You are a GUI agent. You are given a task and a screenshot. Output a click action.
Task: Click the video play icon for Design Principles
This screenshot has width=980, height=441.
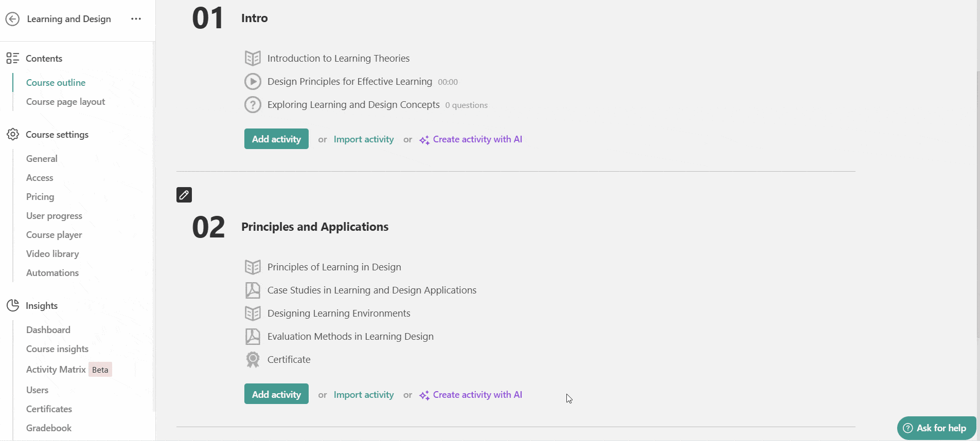tap(253, 81)
